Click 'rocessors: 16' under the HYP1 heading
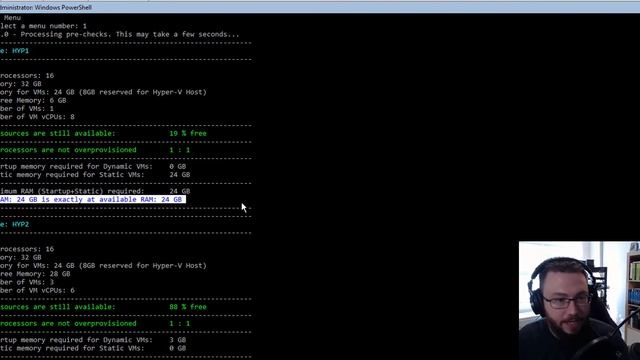This screenshot has width=640, height=360. 27,76
